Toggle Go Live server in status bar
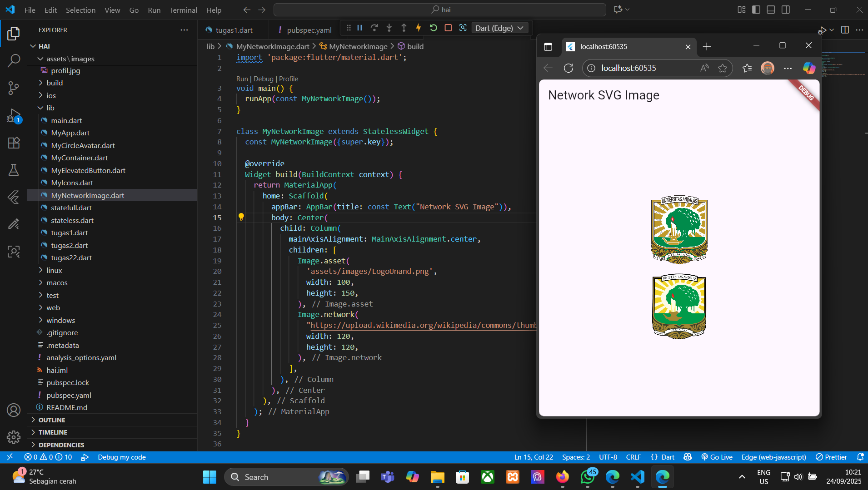 point(717,457)
